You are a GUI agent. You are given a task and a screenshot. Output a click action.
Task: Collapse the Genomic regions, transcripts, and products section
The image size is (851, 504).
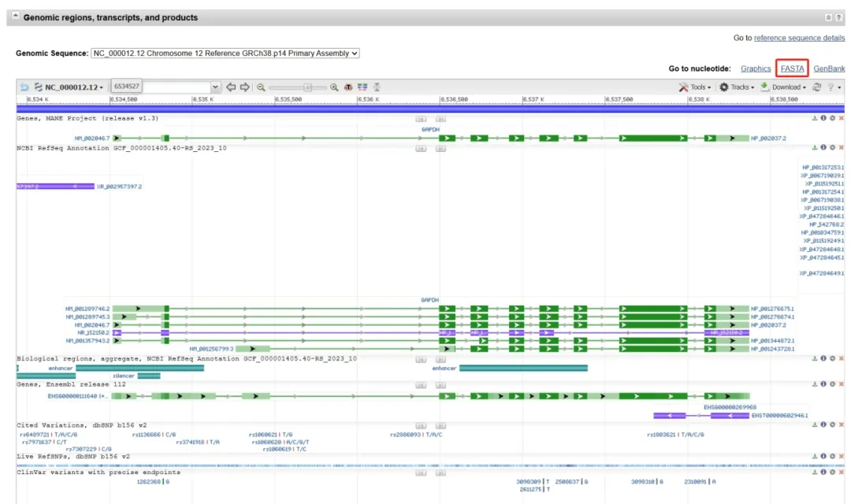(x=15, y=17)
